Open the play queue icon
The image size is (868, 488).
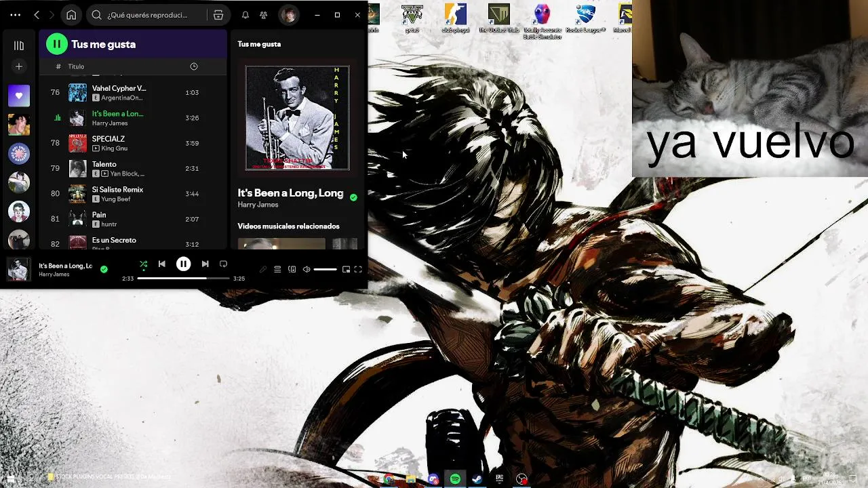click(277, 269)
